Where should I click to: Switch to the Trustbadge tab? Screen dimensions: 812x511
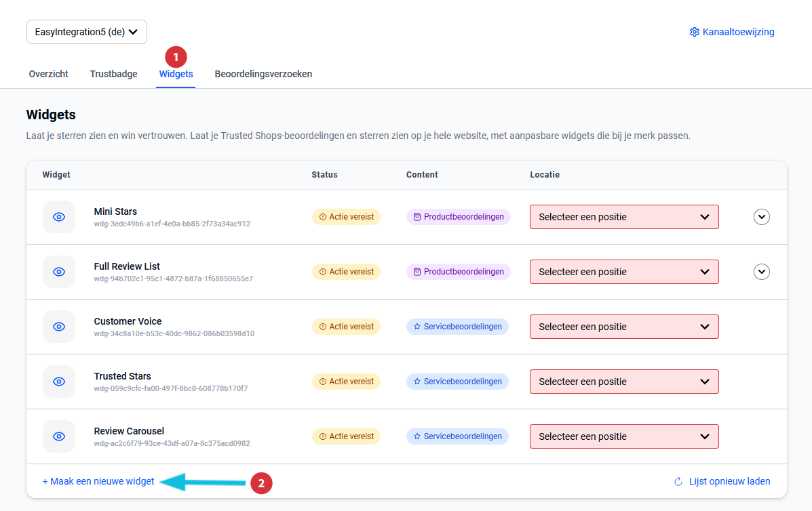coord(113,75)
